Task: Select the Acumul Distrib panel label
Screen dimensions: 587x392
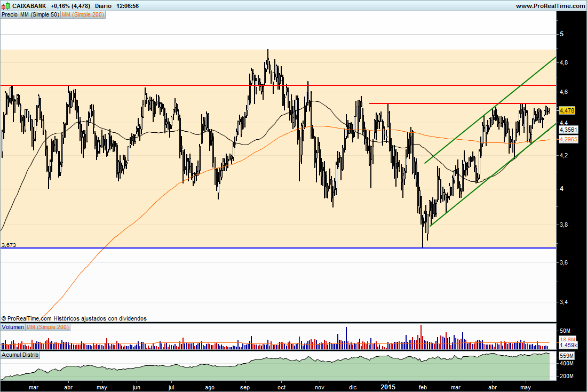Action: tap(20, 355)
